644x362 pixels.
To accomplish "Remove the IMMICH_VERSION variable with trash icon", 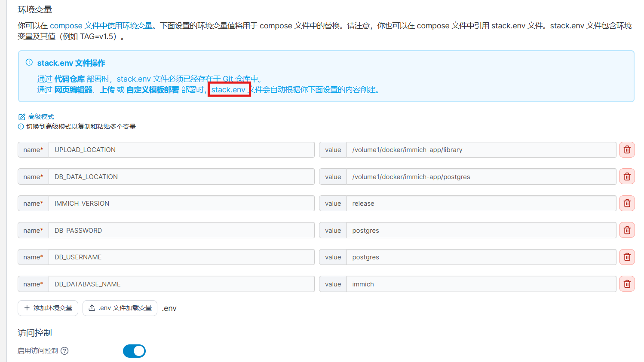I will pos(627,204).
